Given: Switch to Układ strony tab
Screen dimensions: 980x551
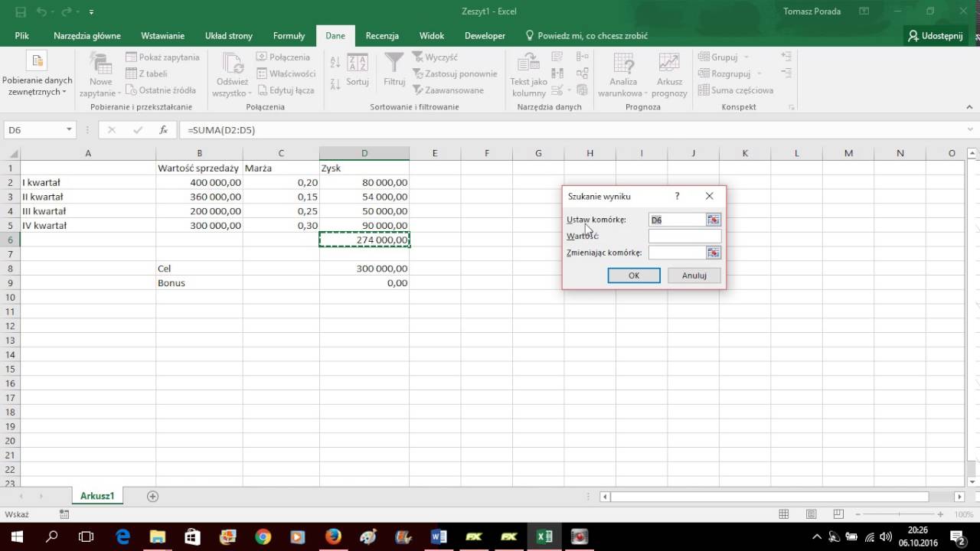Looking at the screenshot, I should click(228, 36).
